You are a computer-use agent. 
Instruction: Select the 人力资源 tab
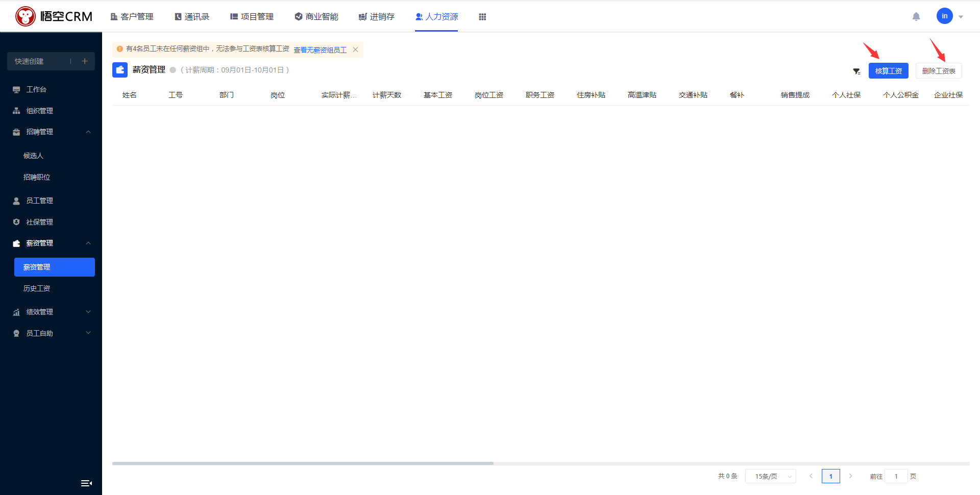(x=436, y=17)
